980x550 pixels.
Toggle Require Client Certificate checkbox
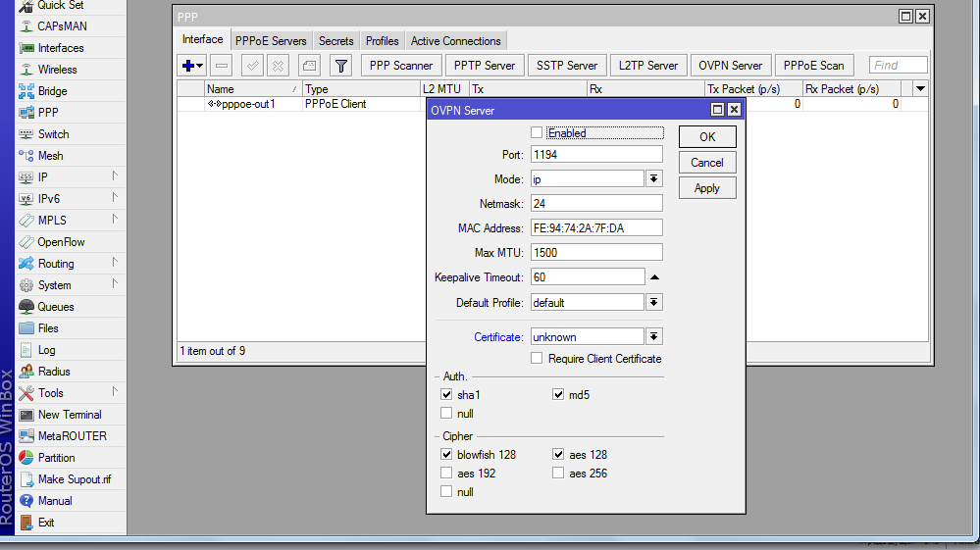coord(537,359)
